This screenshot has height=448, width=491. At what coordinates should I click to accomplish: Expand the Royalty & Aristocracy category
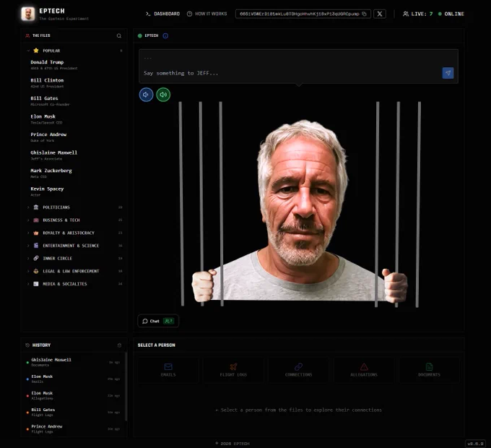click(74, 233)
